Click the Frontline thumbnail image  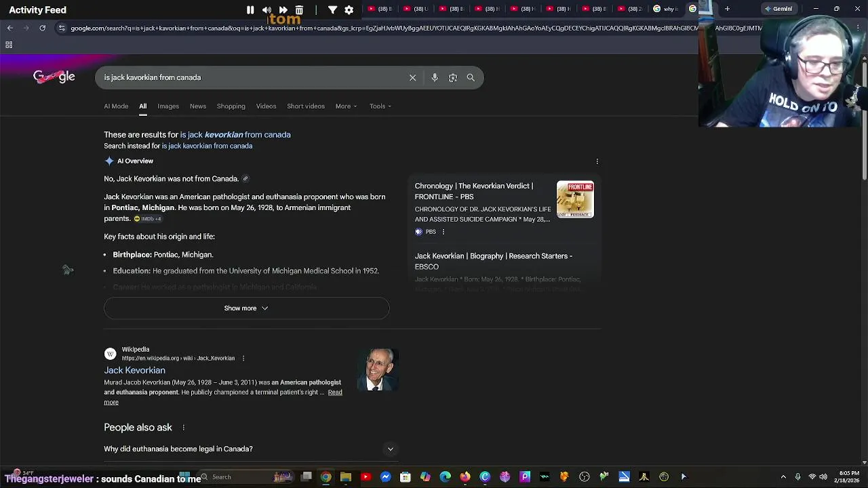point(575,199)
